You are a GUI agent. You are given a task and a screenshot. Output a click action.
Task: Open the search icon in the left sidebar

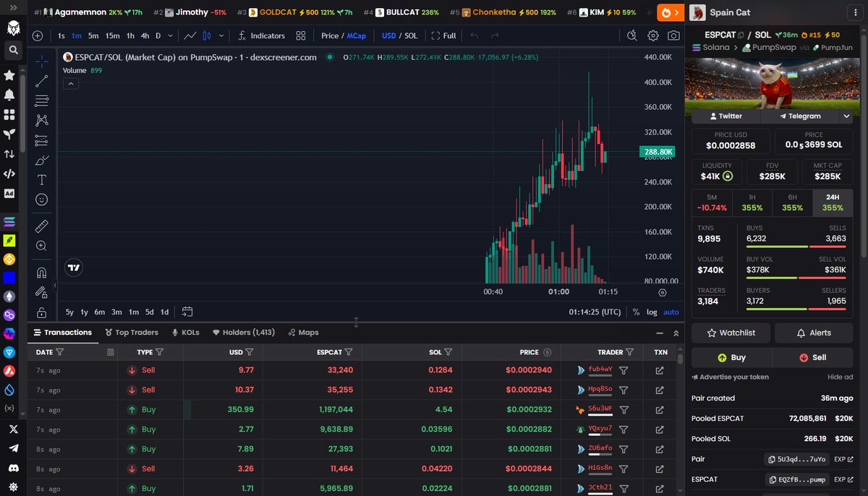[x=13, y=50]
